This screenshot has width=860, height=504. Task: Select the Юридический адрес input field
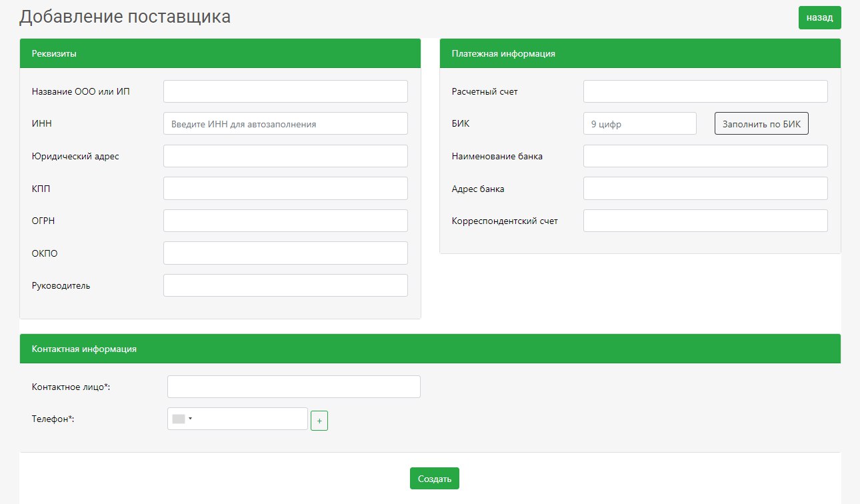[285, 156]
